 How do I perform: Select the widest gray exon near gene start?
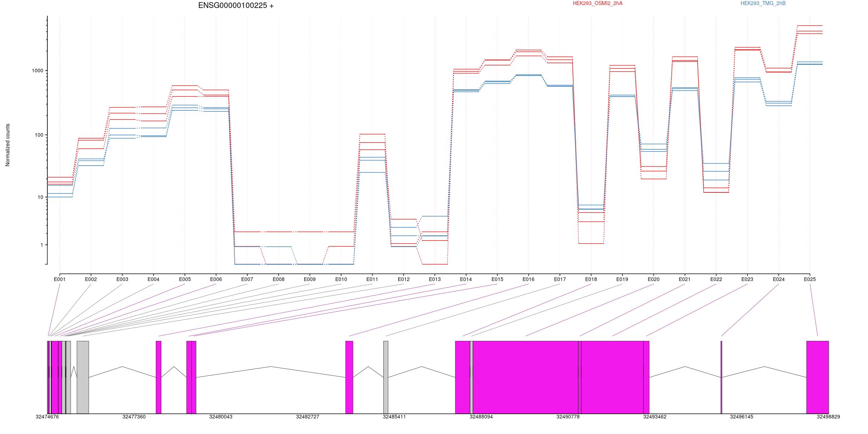[x=82, y=377]
